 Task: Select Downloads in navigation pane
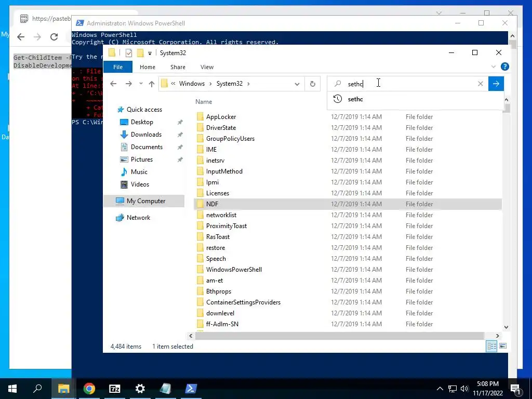(x=141, y=135)
